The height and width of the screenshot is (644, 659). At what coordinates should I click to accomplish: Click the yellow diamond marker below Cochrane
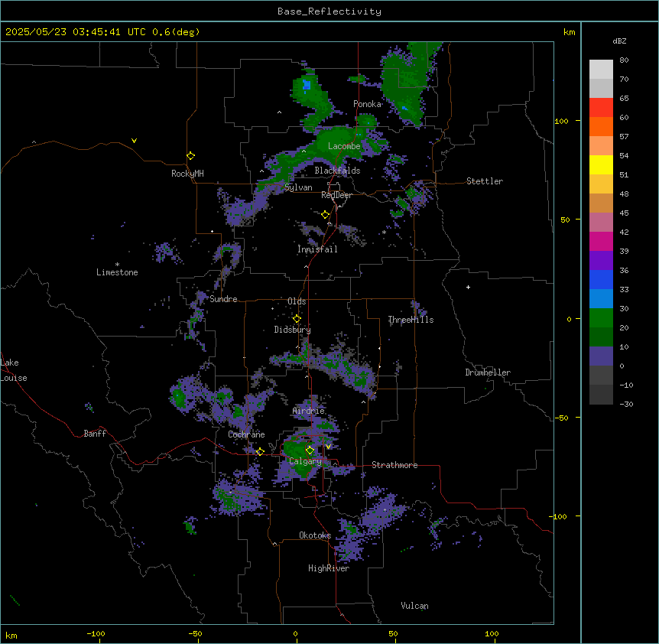(x=260, y=452)
